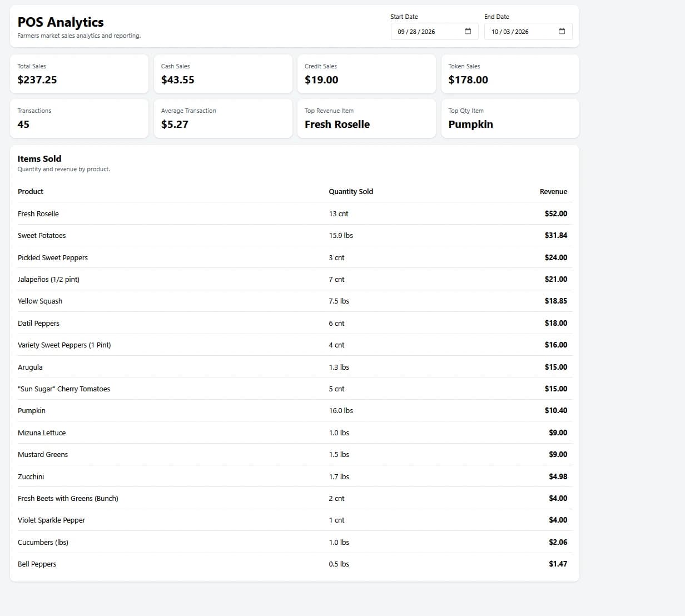The height and width of the screenshot is (616, 685).
Task: Select the Pickled Sweet Peppers product name
Action: coord(53,257)
